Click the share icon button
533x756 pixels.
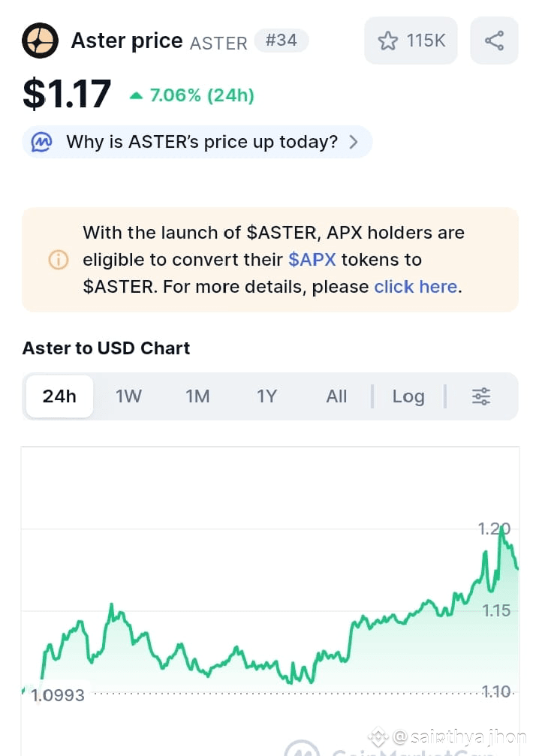pos(494,41)
